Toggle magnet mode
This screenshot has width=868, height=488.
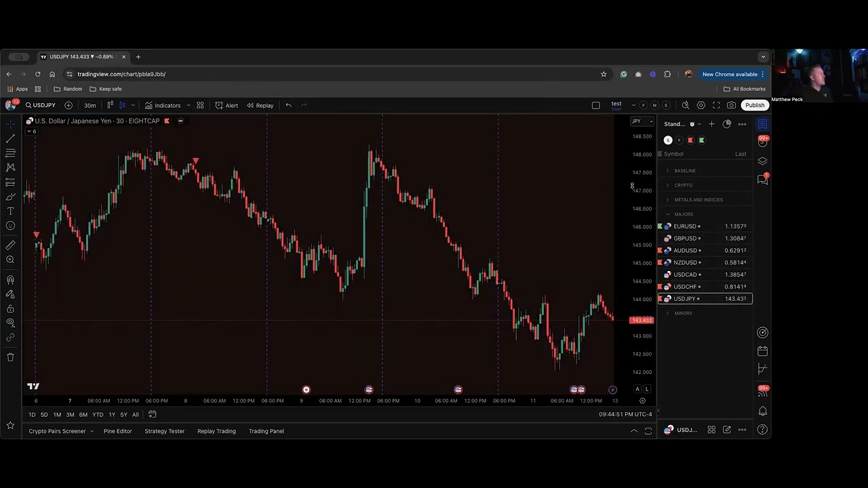[x=10, y=279]
